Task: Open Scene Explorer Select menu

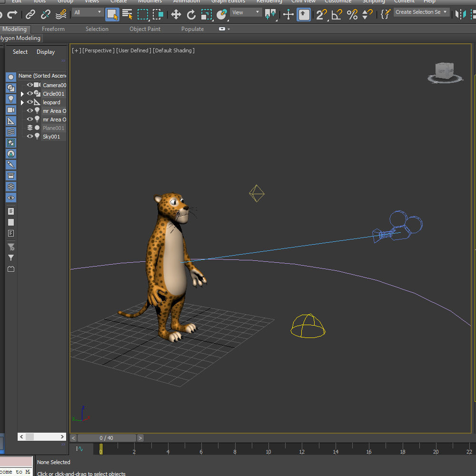Action: click(20, 52)
